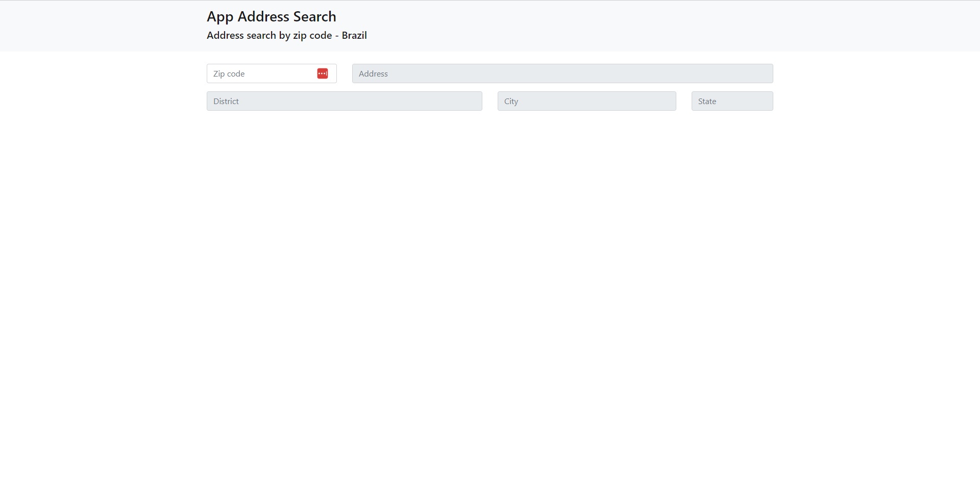Click the disabled Address input

coord(561,73)
